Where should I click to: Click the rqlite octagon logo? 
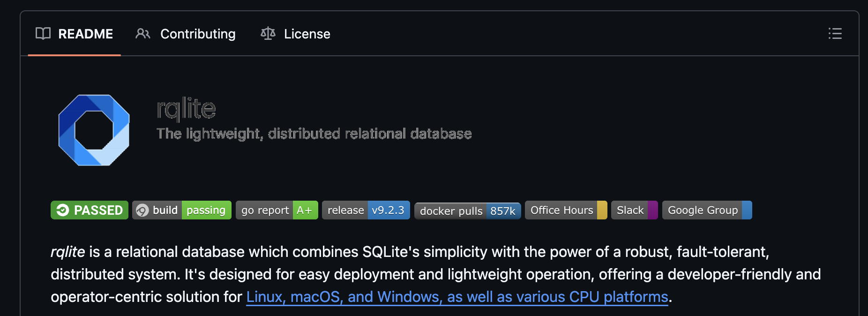point(94,130)
